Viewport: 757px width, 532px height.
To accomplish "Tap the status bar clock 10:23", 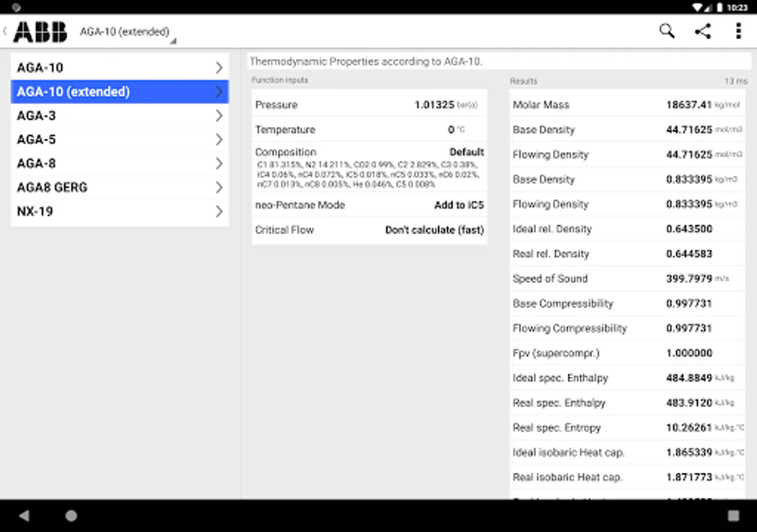I will (x=737, y=8).
